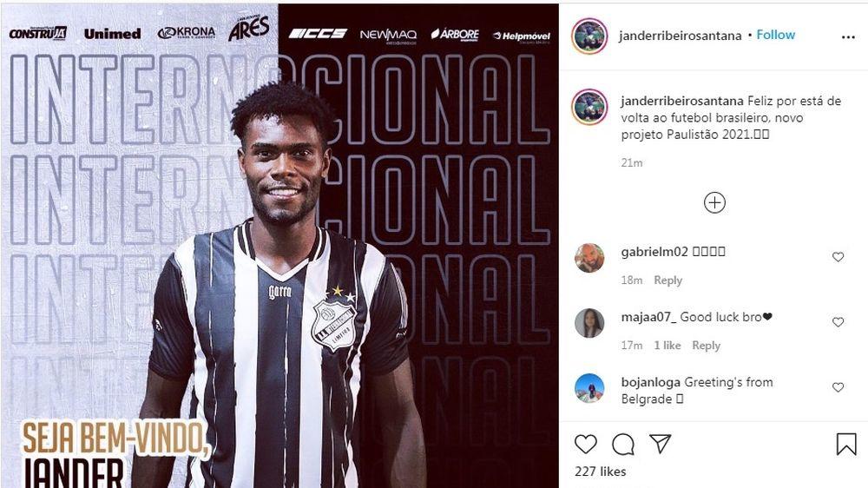Save the post with the bookmark icon
868x488 pixels.
tap(845, 445)
